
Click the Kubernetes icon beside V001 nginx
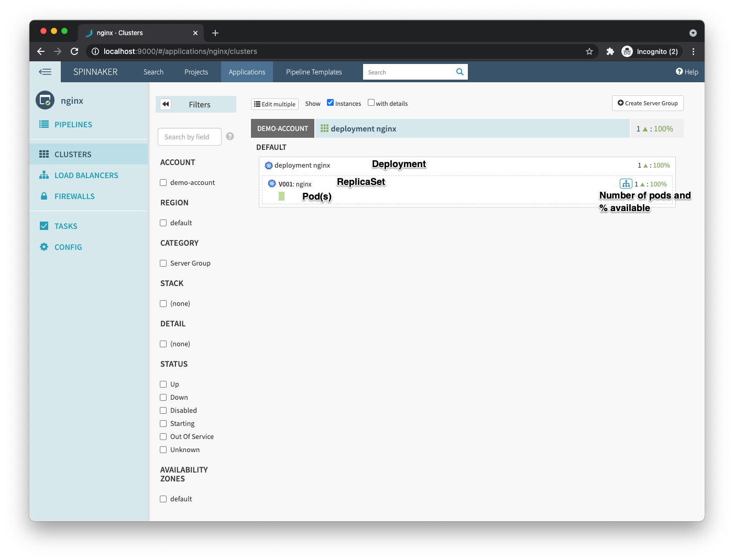(x=272, y=183)
